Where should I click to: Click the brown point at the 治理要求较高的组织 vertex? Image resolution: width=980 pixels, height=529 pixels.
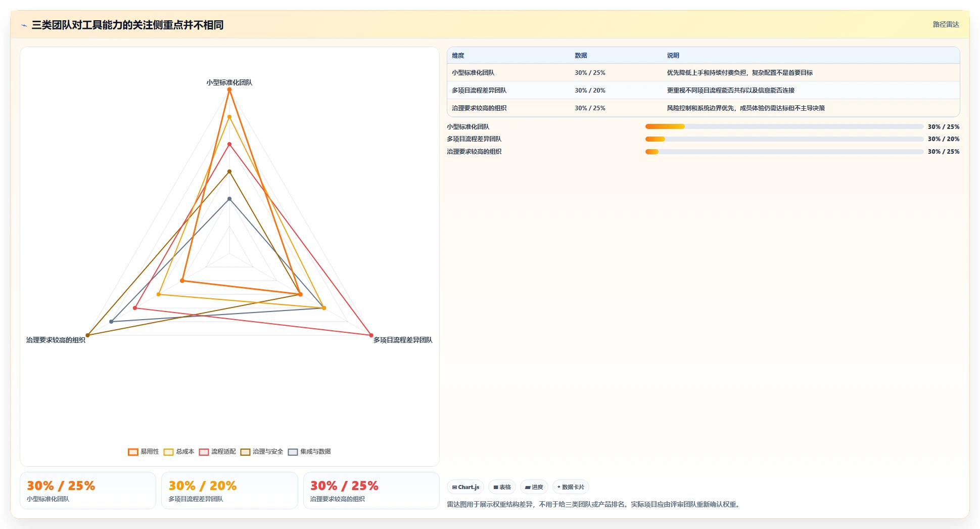click(87, 335)
